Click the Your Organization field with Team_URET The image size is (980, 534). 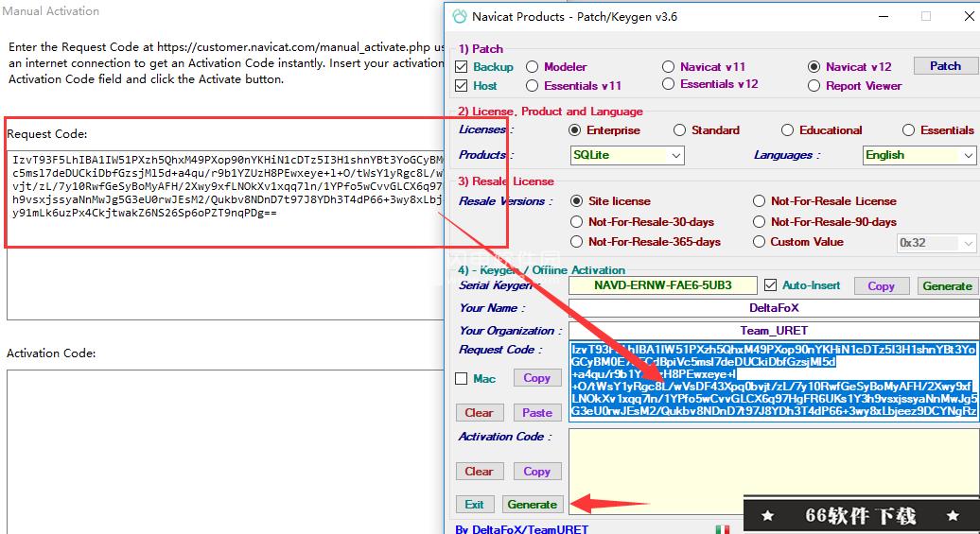774,331
